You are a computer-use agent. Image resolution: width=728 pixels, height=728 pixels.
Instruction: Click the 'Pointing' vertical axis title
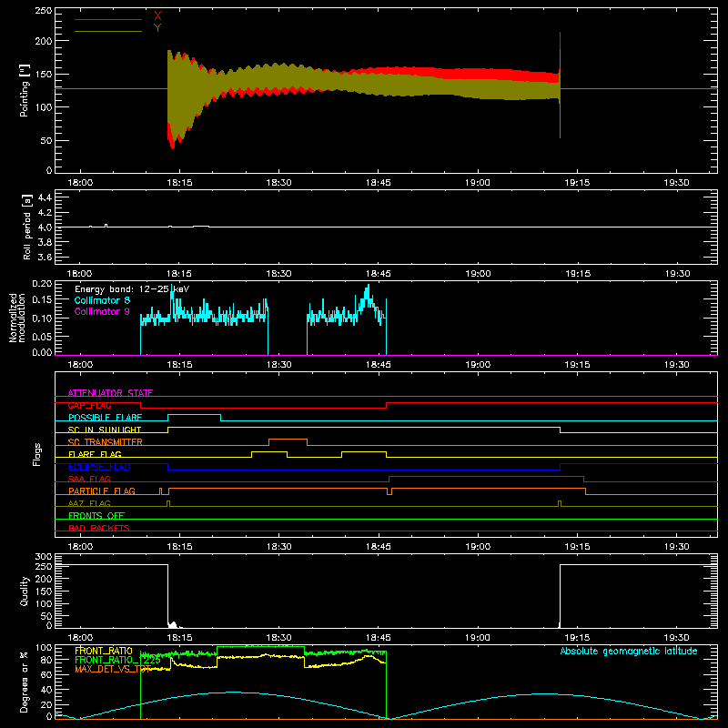coord(25,90)
